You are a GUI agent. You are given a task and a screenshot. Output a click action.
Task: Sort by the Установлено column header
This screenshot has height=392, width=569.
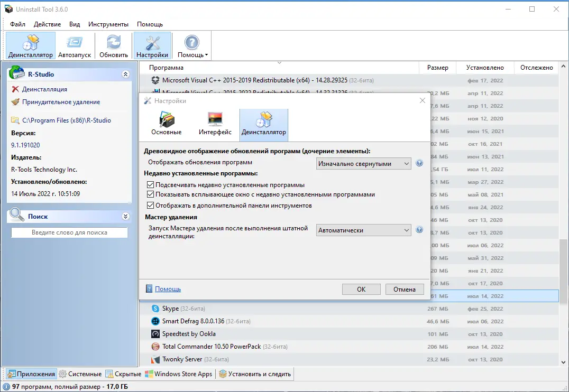[485, 68]
